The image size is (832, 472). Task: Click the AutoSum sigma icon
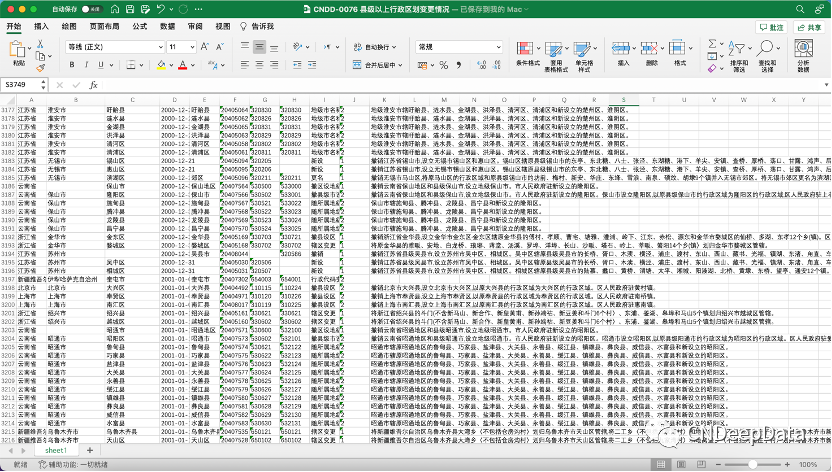(x=712, y=43)
